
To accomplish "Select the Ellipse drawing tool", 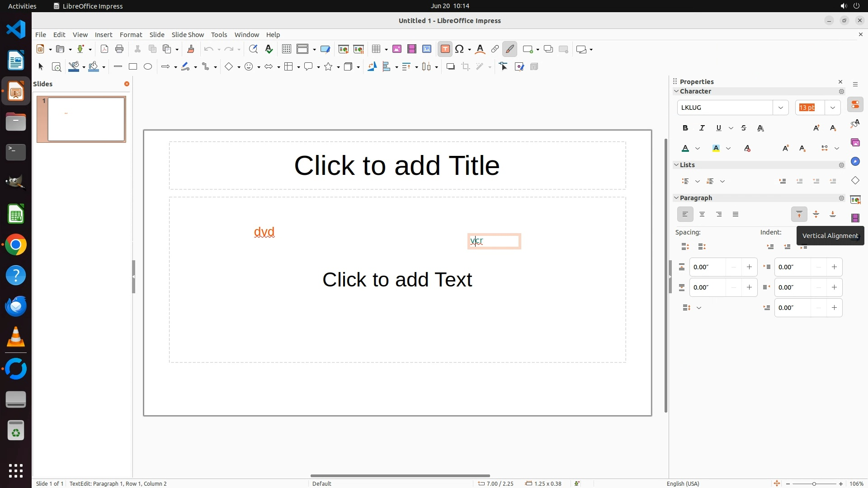I will (x=148, y=67).
